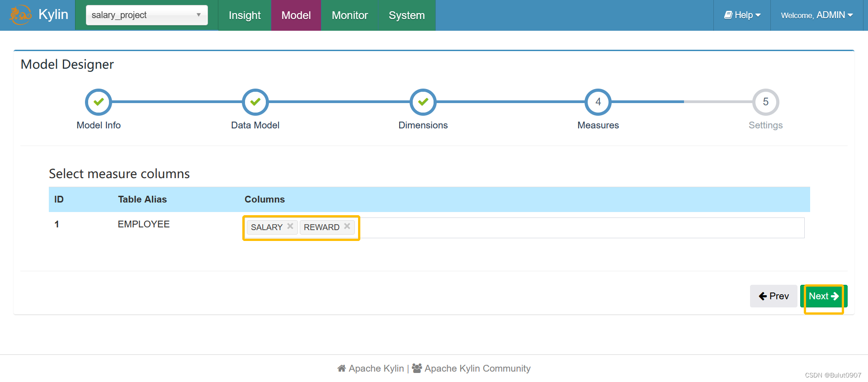The width and height of the screenshot is (868, 382).
Task: Click the EMPLOYEE table alias cell
Action: tap(144, 224)
